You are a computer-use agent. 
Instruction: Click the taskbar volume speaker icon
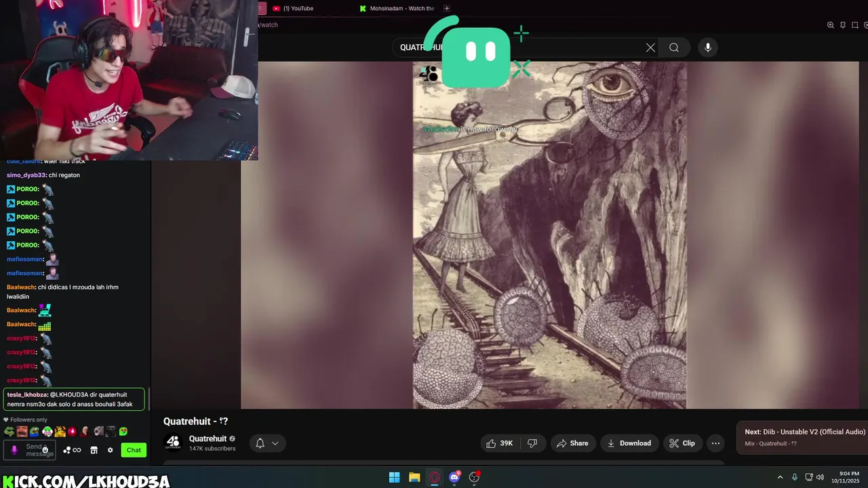coord(820,477)
